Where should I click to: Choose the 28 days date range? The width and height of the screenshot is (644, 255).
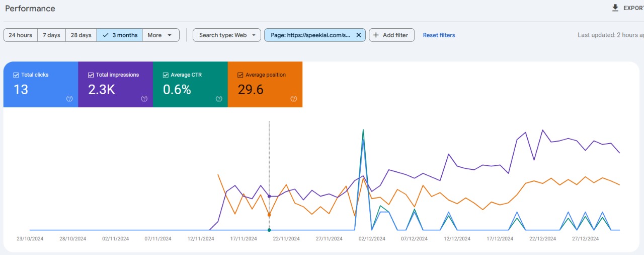(81, 35)
